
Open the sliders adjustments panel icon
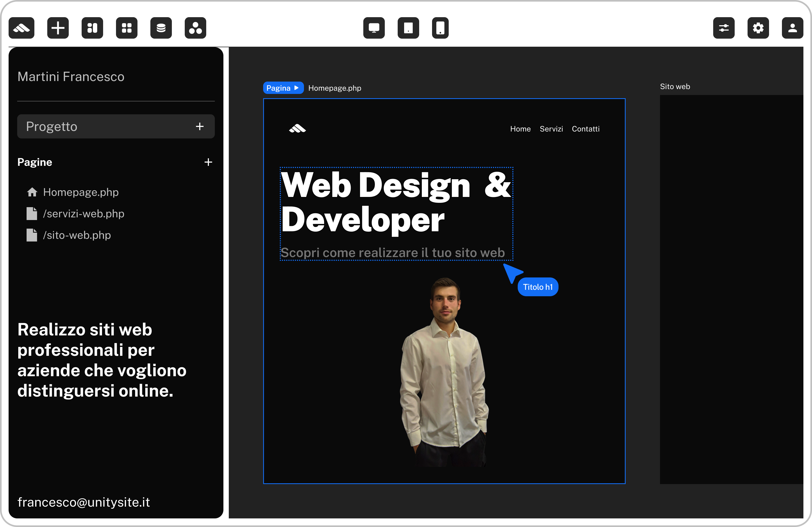coord(724,28)
